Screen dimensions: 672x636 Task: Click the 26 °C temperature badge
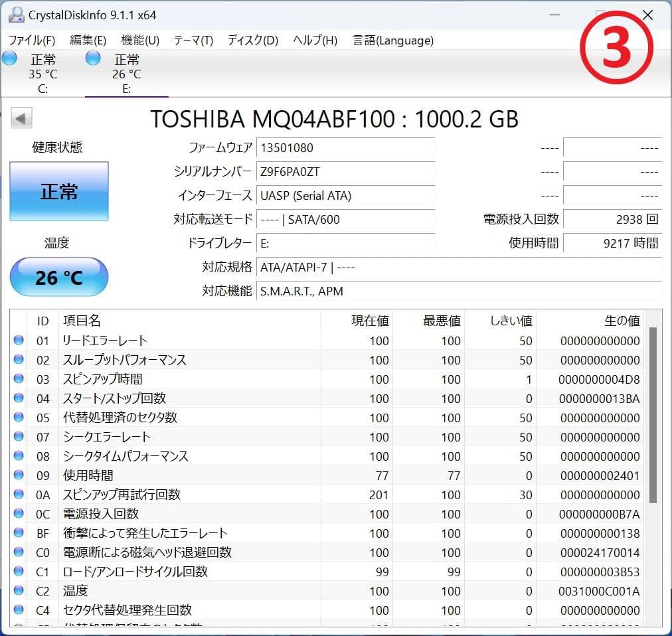coord(58,276)
